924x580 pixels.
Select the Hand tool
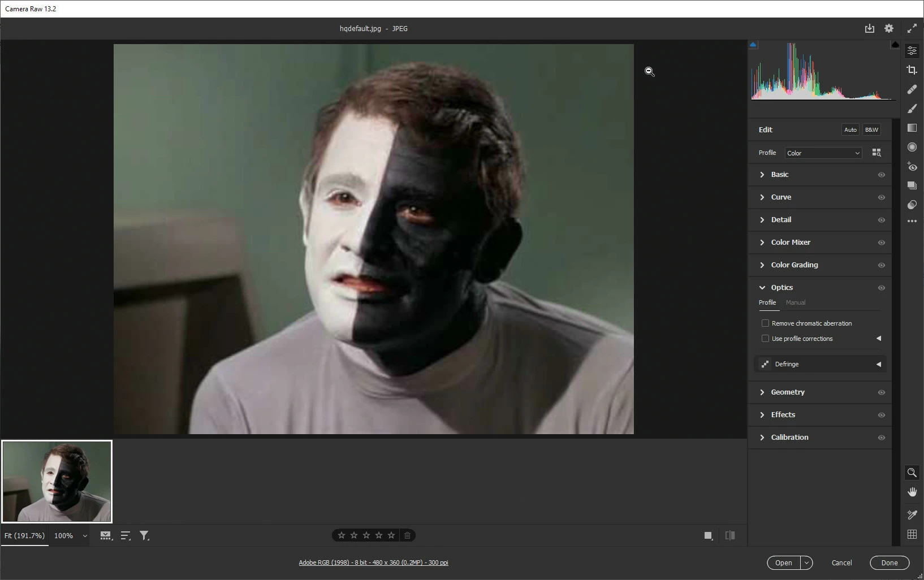912,492
